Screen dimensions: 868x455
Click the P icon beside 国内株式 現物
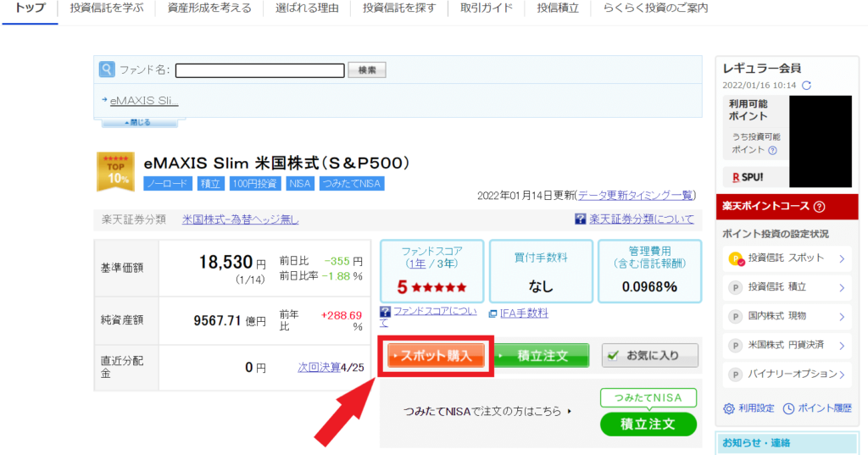[x=735, y=317]
